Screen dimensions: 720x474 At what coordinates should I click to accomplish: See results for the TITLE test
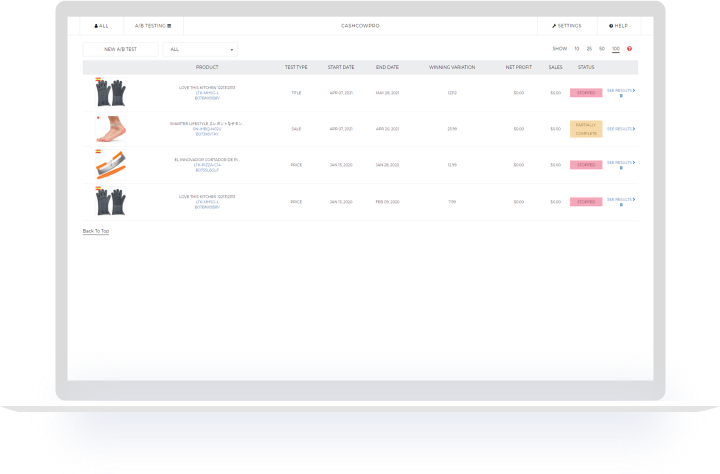tap(621, 90)
